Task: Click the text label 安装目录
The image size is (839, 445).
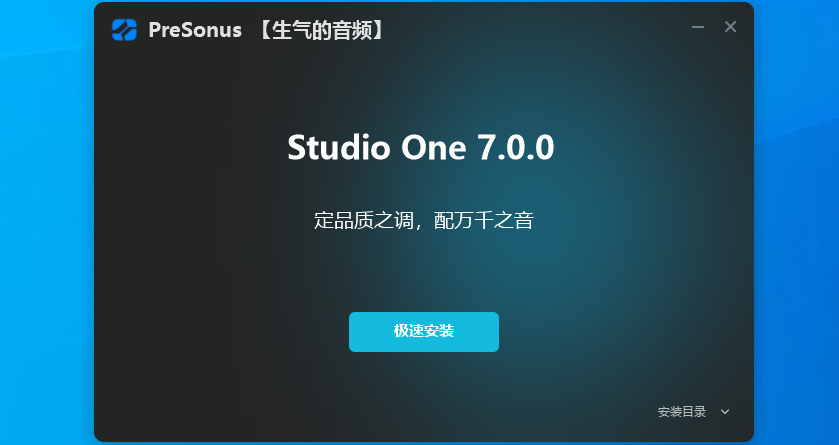Action: pos(682,411)
